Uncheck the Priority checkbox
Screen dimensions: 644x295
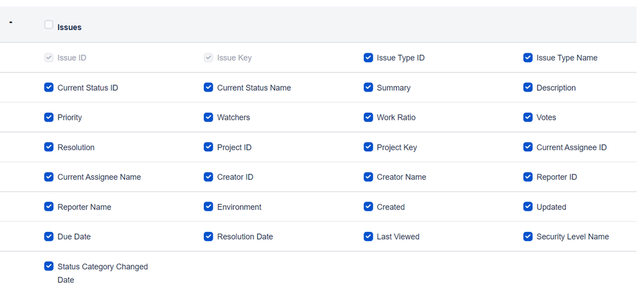(49, 117)
